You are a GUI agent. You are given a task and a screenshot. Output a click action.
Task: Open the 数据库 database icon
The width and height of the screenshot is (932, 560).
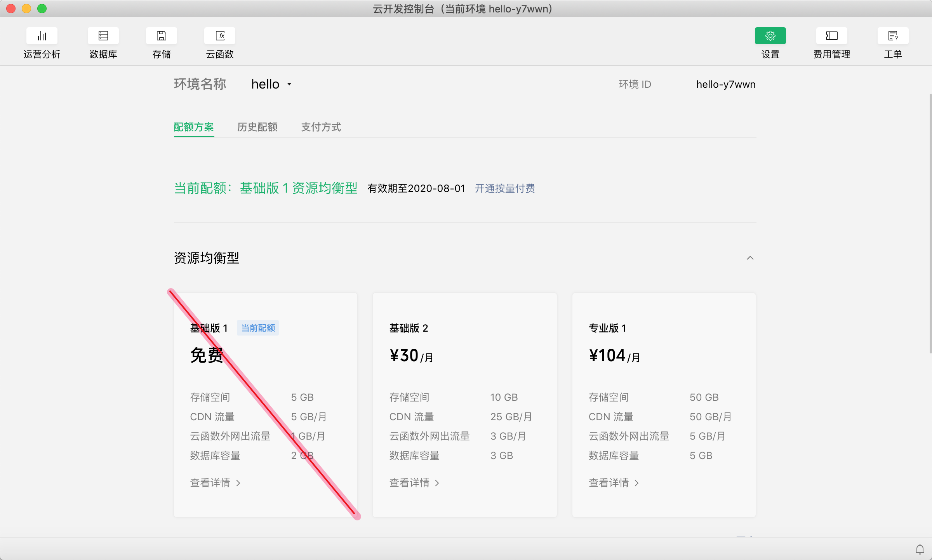tap(103, 36)
